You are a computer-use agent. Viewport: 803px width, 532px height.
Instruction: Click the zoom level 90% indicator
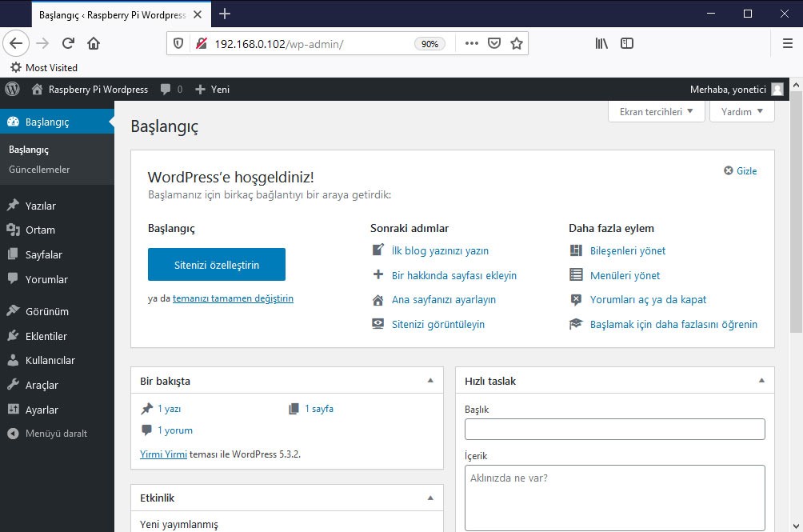click(429, 44)
